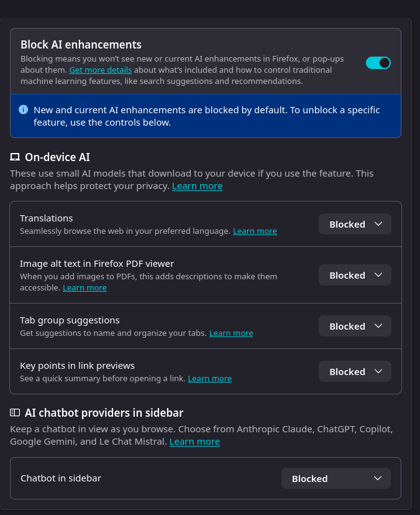
Task: Click Learn more link for Translations
Action: click(255, 231)
